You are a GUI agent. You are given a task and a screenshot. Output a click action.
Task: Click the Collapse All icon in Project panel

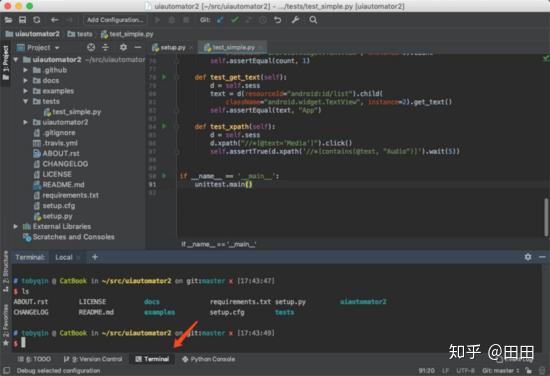point(106,47)
